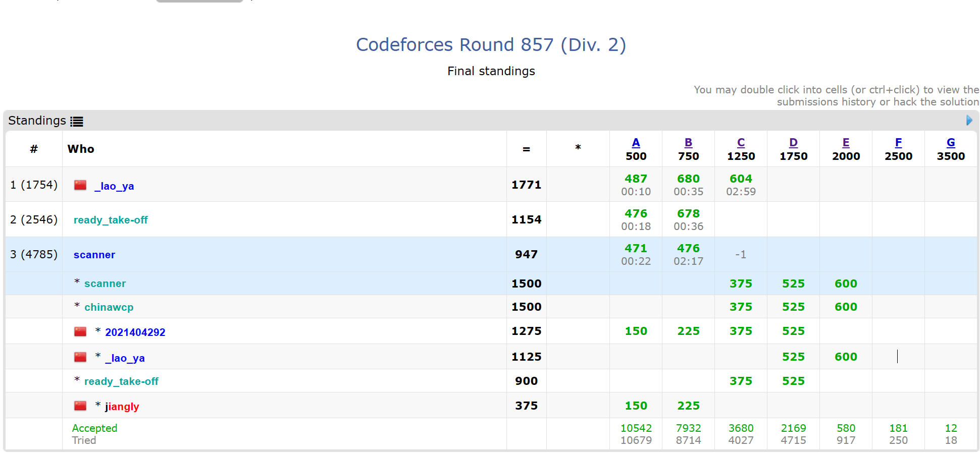
Task: Click accepted count 2169 for problem D
Action: click(x=793, y=428)
